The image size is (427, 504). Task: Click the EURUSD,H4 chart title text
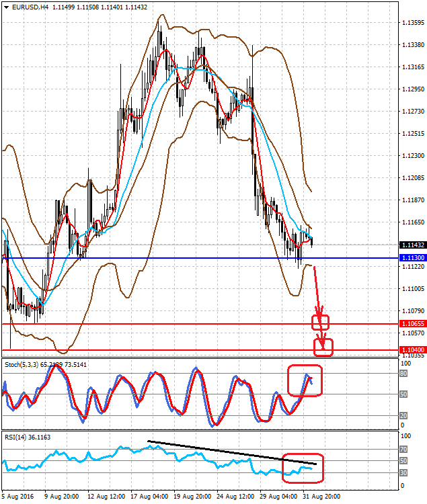30,7
